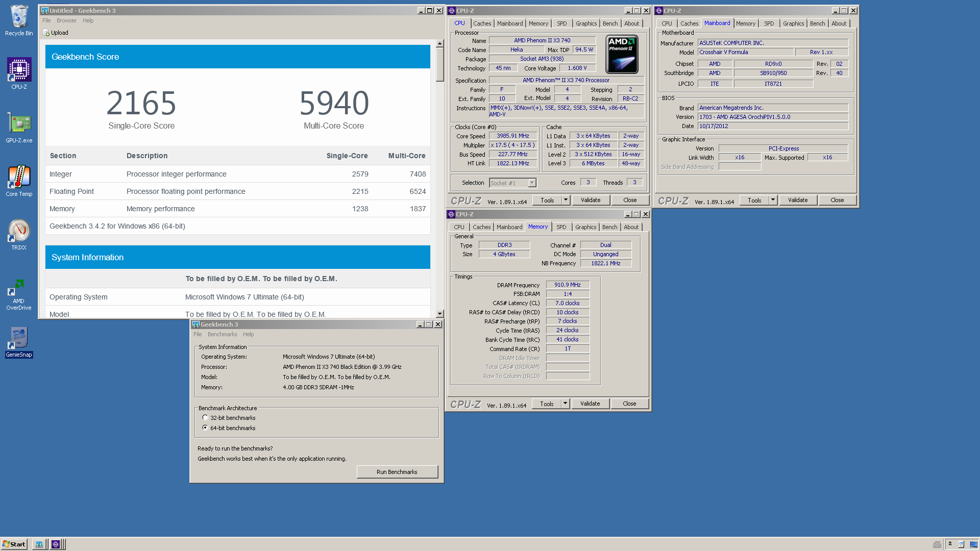The width and height of the screenshot is (980, 551).
Task: Open About tab in Mainboard CPU-Z window
Action: coord(839,23)
